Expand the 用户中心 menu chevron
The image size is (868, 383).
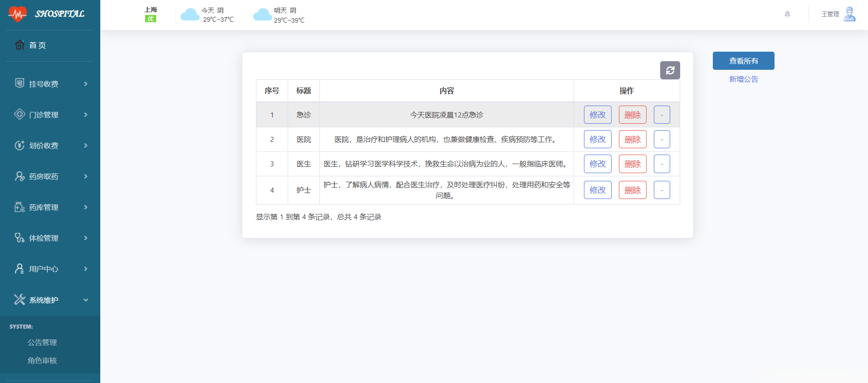pos(86,269)
